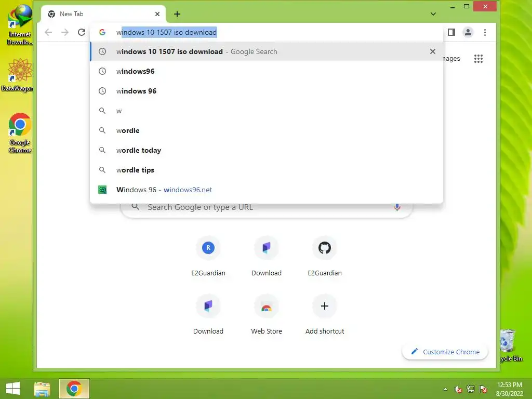Click the Customize Chrome button
Viewport: 532px width, 399px height.
(445, 352)
